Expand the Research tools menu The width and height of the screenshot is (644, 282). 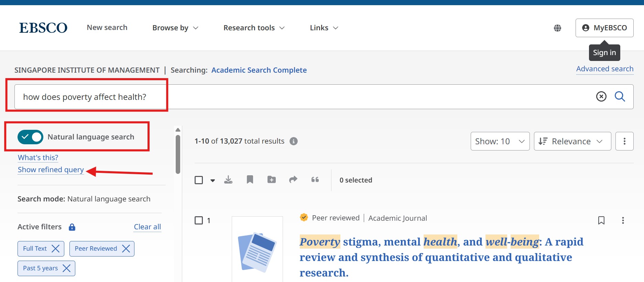coord(254,28)
